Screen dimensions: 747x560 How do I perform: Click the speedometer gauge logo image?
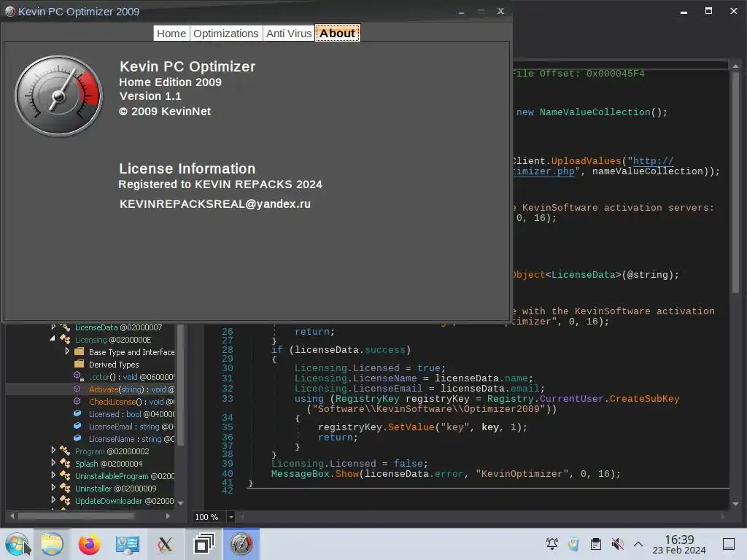pos(58,96)
